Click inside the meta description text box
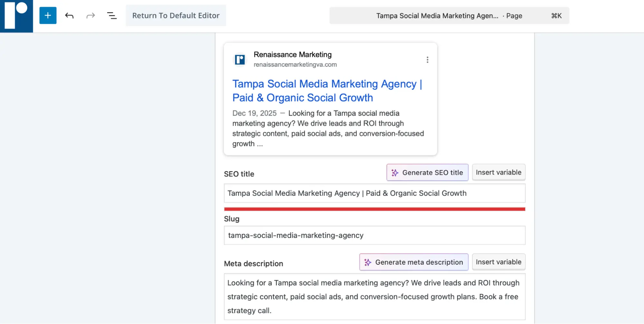 tap(374, 296)
